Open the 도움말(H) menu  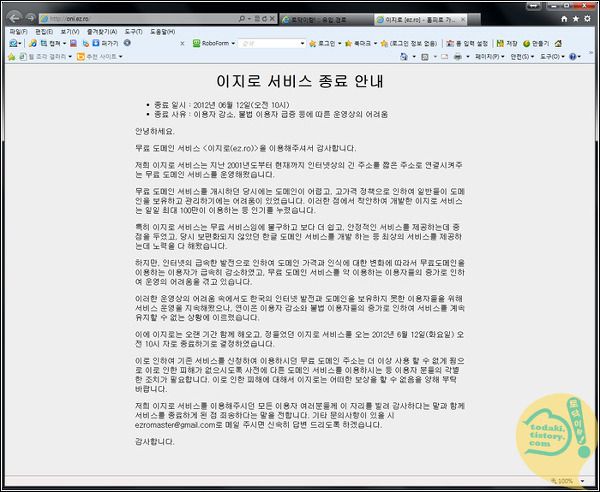coord(163,32)
